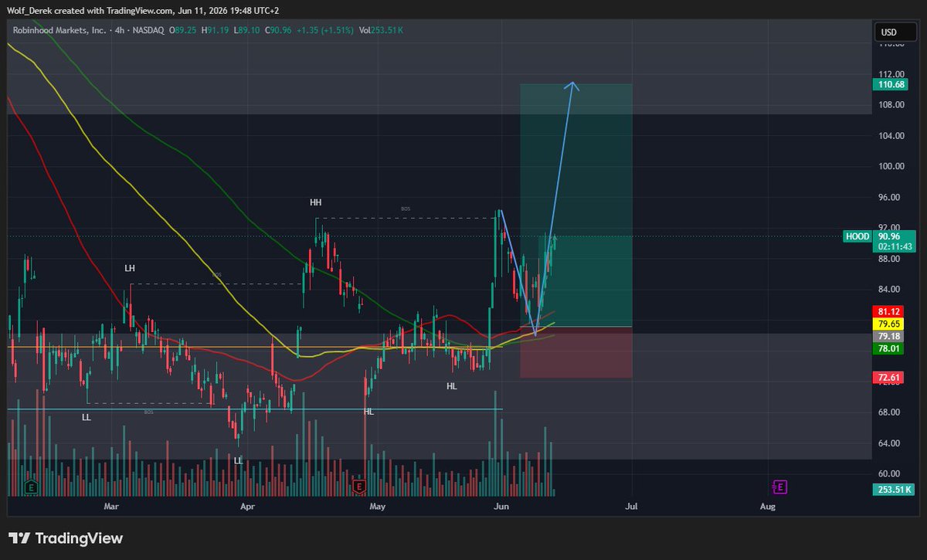This screenshot has width=927, height=560.
Task: Click the low value L89.10
Action: 247,30
